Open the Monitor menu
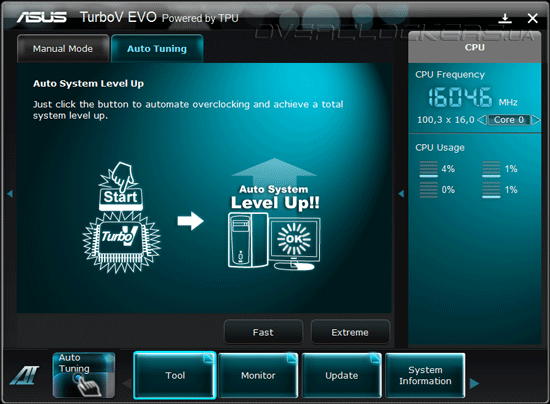This screenshot has width=550, height=404. [x=258, y=375]
